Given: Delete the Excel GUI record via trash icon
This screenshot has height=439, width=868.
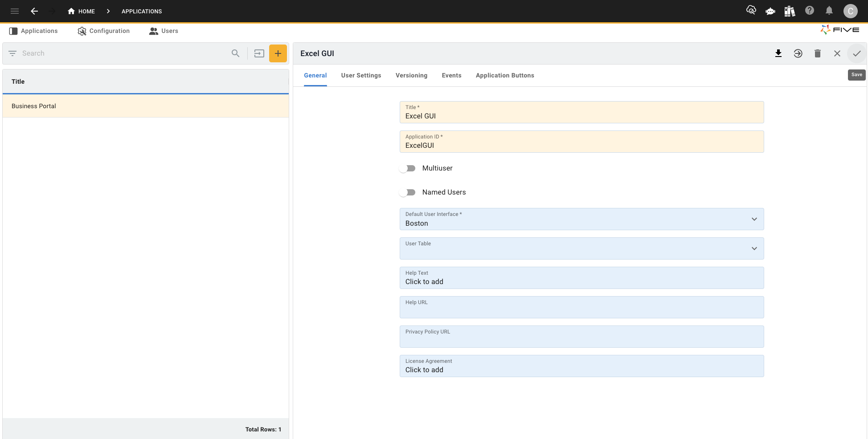Looking at the screenshot, I should [x=818, y=53].
